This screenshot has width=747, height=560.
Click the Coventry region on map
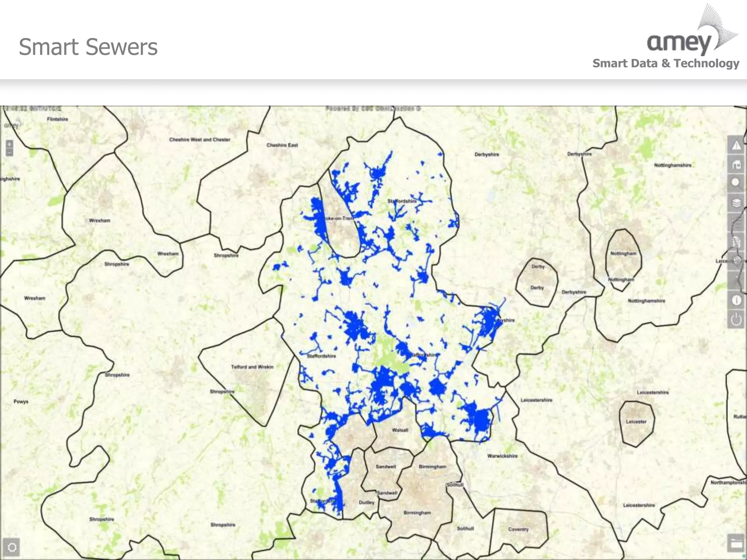pyautogui.click(x=518, y=529)
